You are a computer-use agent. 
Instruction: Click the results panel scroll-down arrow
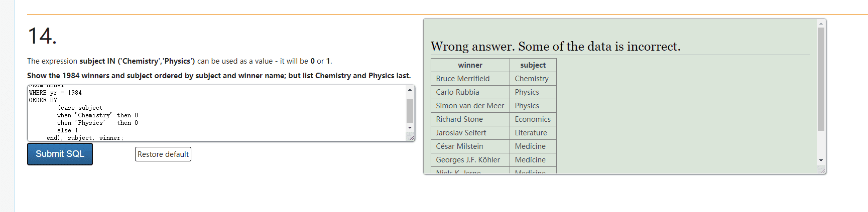tap(821, 160)
